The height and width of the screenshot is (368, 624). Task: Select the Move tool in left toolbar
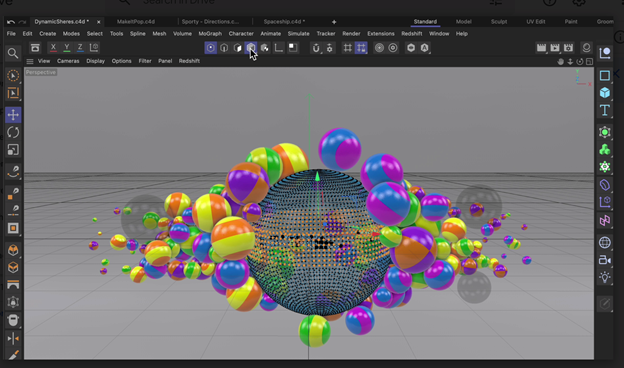point(13,115)
